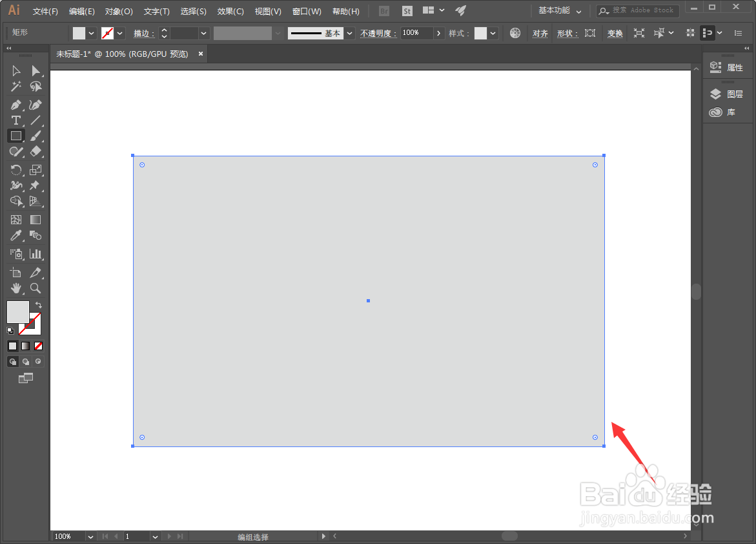Pick the Eyedropper tool

coord(16,235)
